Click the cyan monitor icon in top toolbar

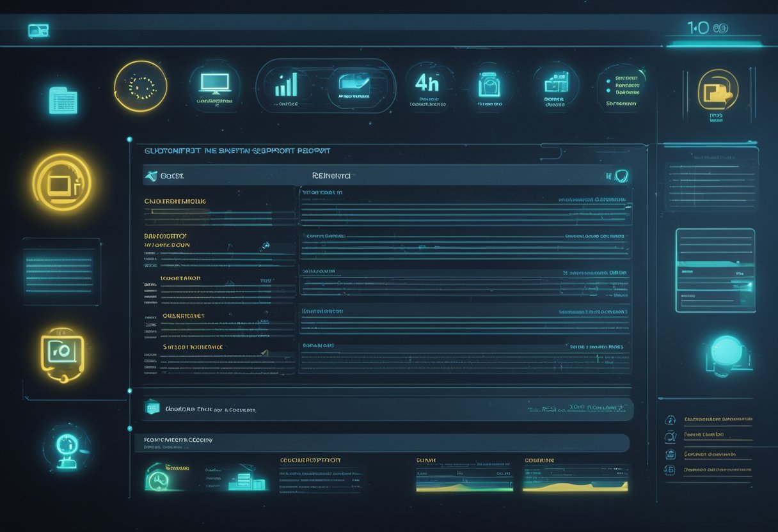(x=214, y=83)
